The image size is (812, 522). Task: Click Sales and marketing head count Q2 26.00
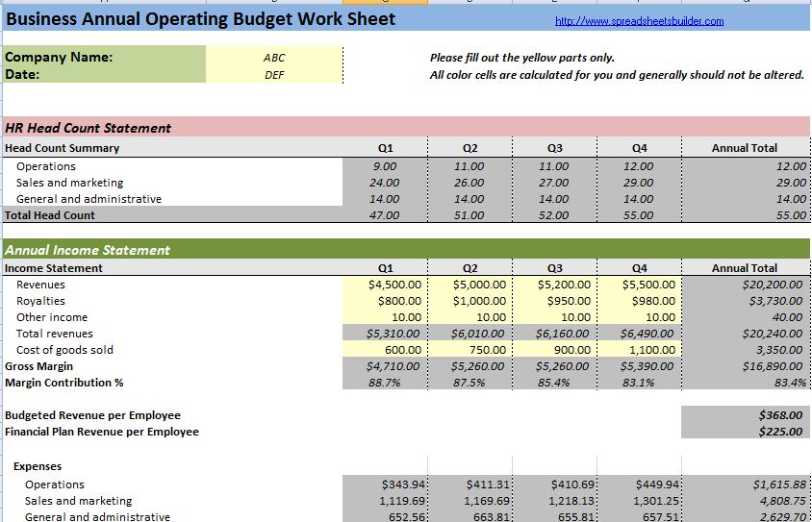470,183
